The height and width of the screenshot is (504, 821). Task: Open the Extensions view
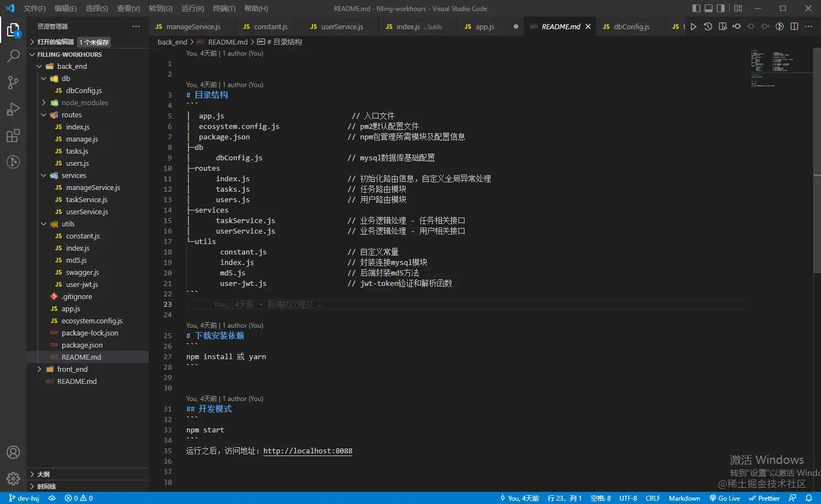(13, 136)
